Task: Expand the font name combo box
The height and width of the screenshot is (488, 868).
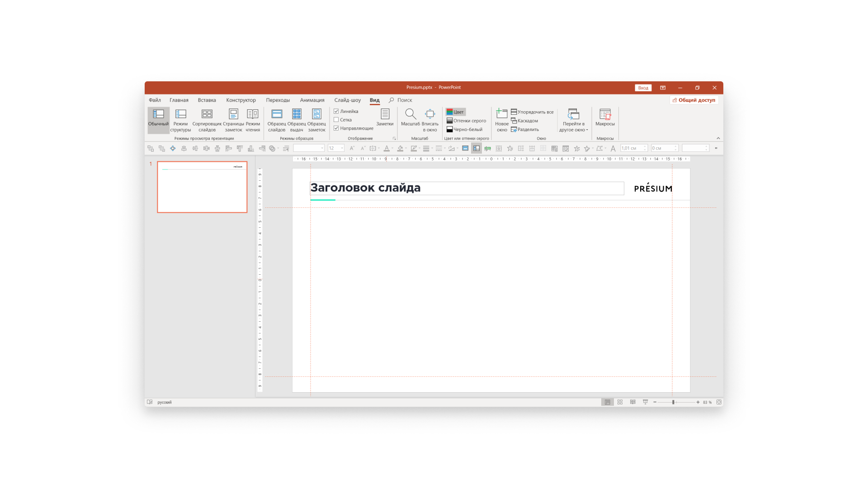Action: point(322,148)
